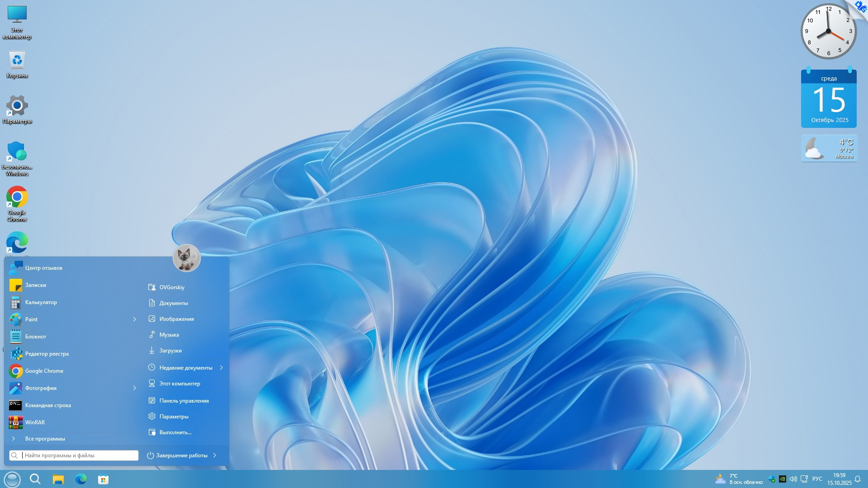868x488 pixels.
Task: Click File Explorer icon in taskbar
Action: pyautogui.click(x=58, y=479)
